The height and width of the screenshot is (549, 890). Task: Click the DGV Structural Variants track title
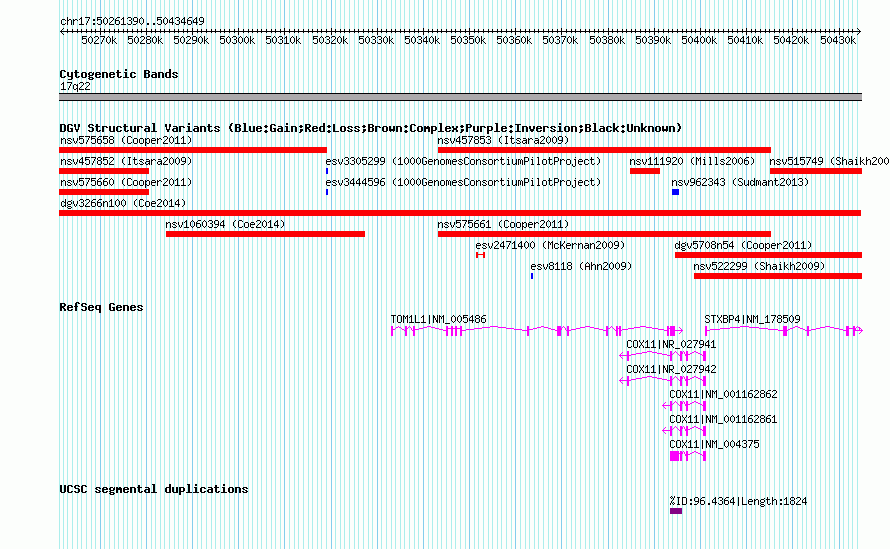(x=370, y=128)
